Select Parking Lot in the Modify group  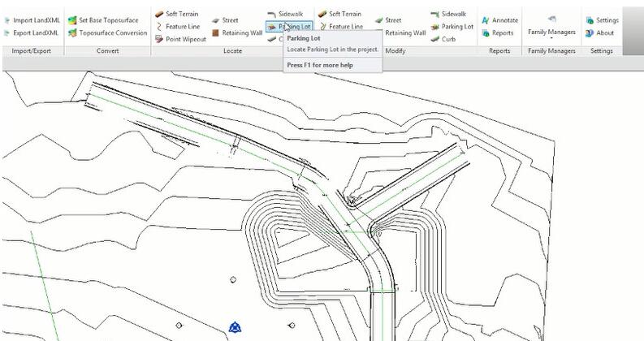[x=452, y=27]
